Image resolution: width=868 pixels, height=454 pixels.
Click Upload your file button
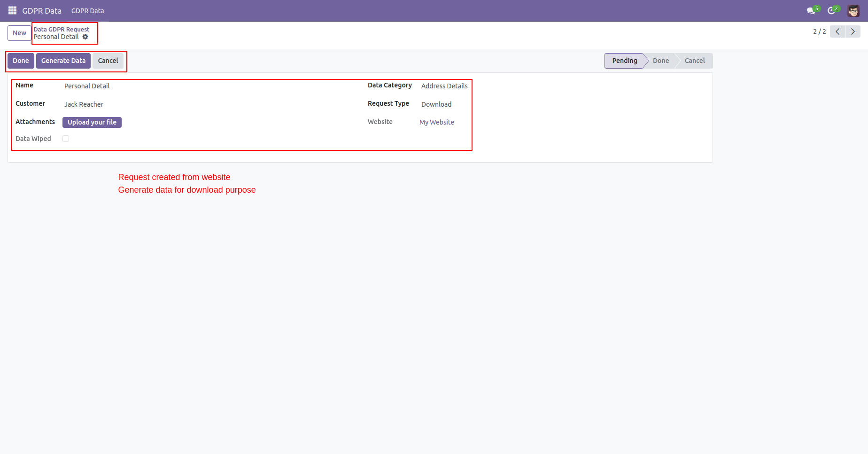click(x=92, y=122)
